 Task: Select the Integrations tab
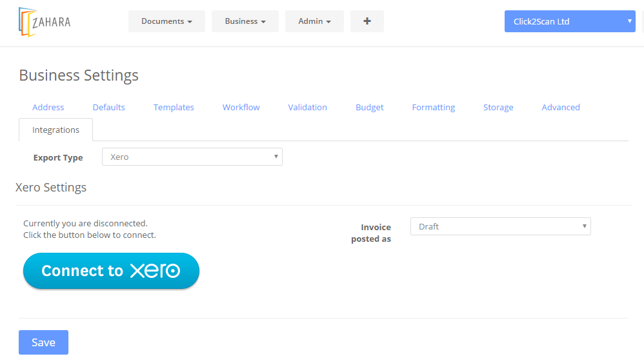[x=56, y=130]
